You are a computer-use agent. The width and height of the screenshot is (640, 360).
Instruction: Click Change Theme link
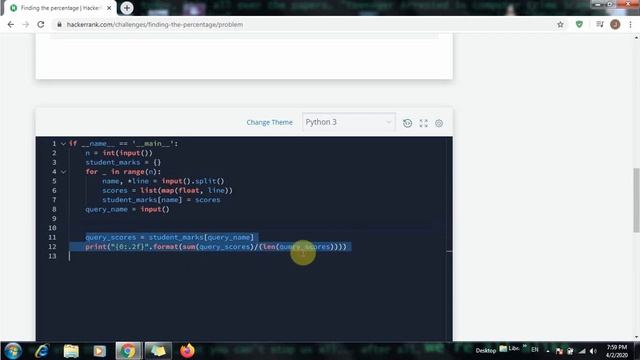click(269, 122)
